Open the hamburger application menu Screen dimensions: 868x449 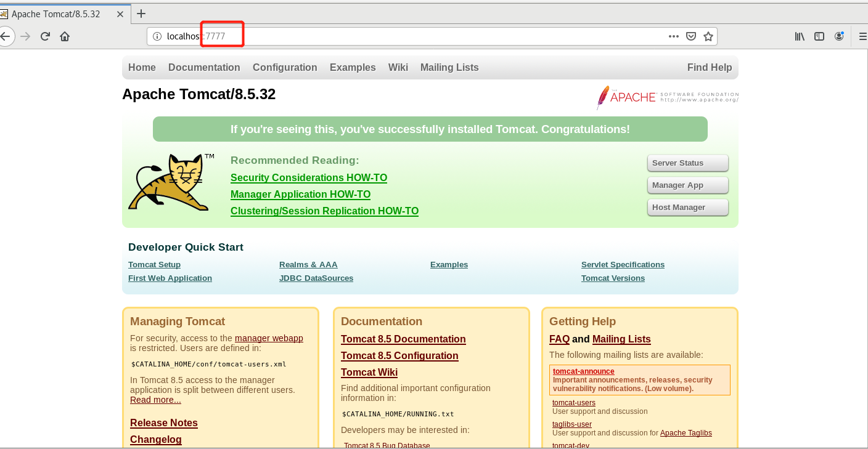tap(863, 36)
